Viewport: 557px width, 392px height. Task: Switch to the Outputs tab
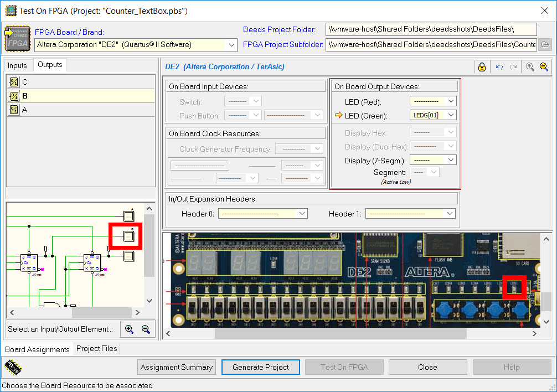coord(50,65)
